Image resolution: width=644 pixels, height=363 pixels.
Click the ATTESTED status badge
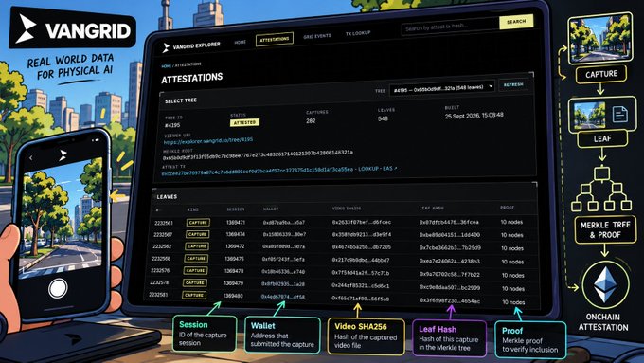click(244, 122)
